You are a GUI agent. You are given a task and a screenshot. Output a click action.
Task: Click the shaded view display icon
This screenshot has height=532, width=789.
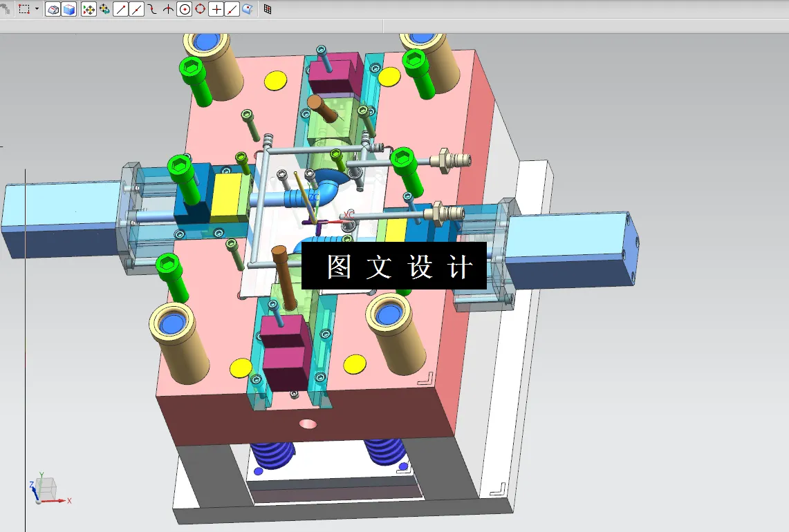click(54, 9)
